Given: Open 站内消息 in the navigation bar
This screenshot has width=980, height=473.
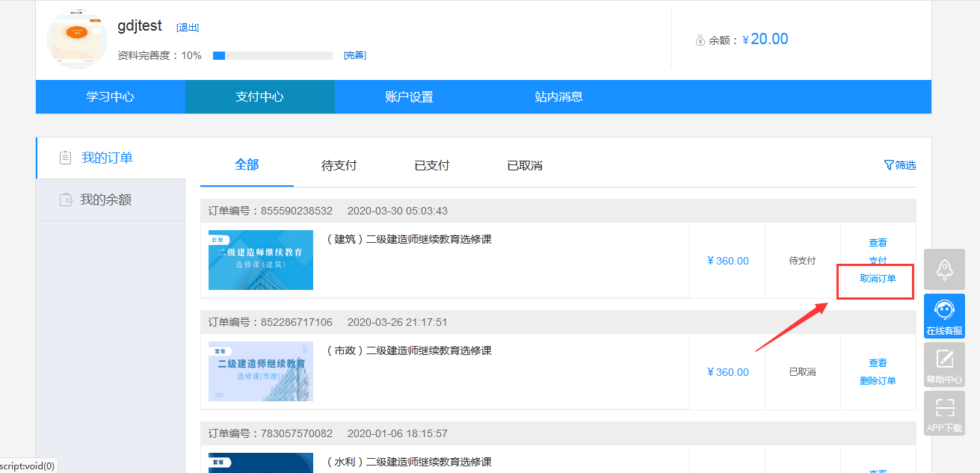Looking at the screenshot, I should [558, 97].
